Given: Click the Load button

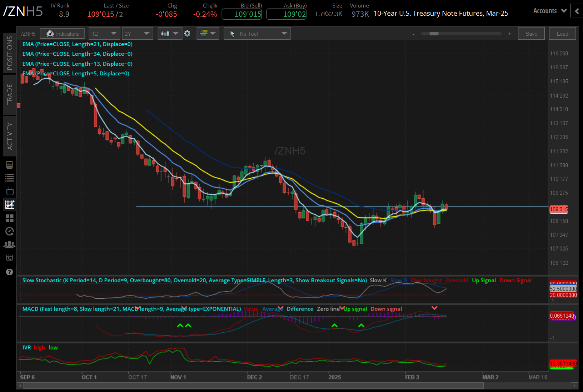Looking at the screenshot, I should [562, 33].
